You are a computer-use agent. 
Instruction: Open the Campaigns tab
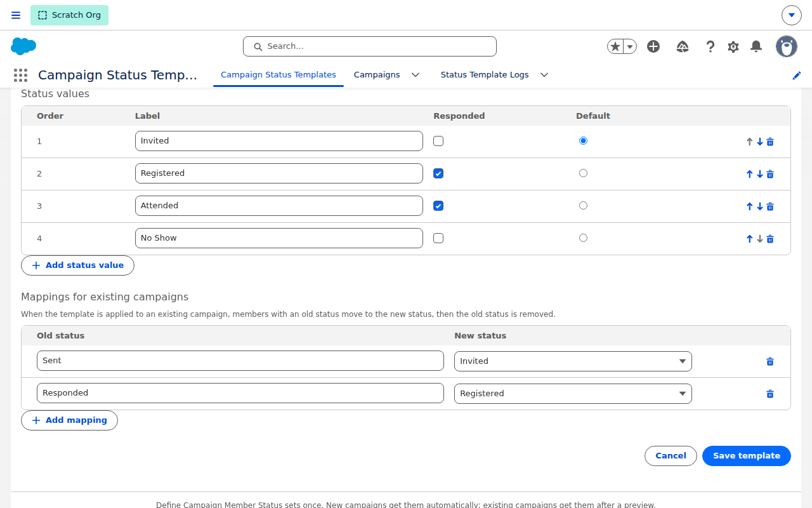(x=377, y=75)
